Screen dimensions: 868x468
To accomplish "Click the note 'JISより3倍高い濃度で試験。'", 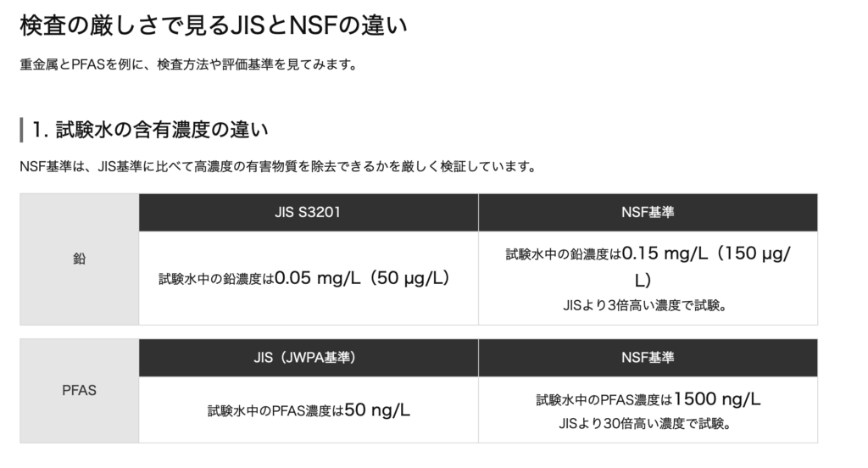I will (x=647, y=305).
